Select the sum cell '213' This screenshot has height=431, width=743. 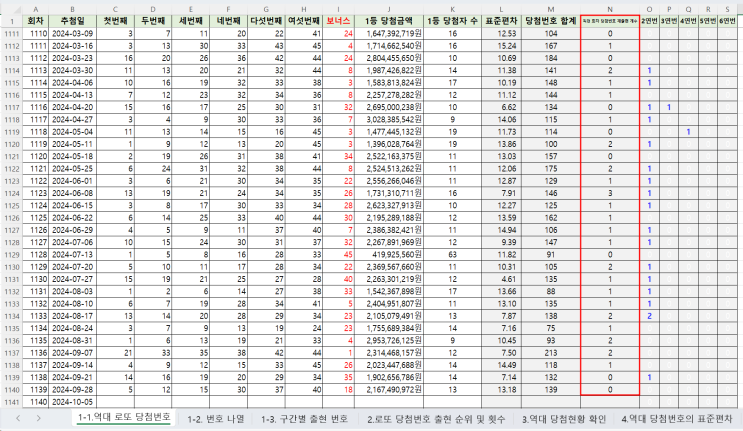(551, 353)
